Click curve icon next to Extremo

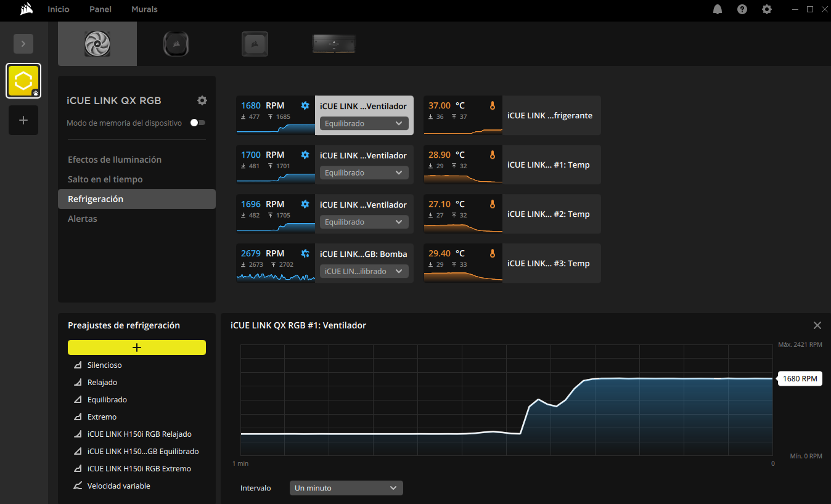[x=78, y=417]
